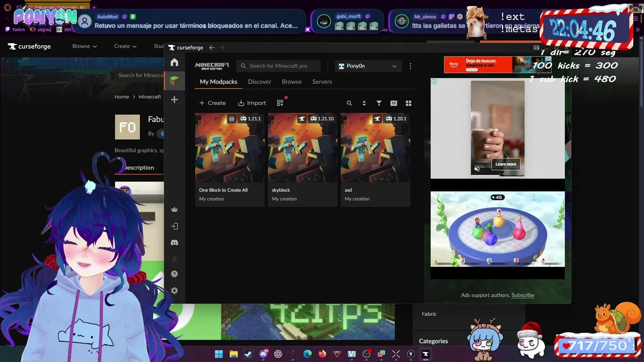Unmute the video ad speaker icon
The width and height of the screenshot is (644, 362).
477,169
